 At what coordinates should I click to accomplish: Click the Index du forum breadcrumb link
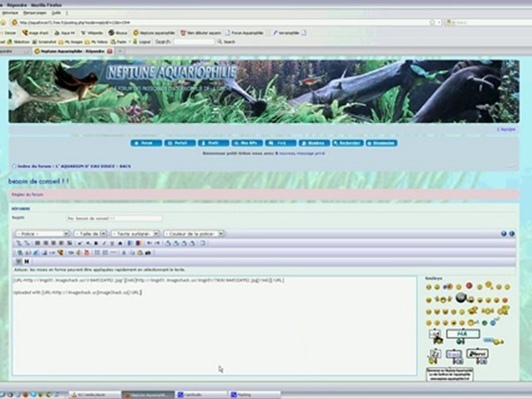tap(34, 166)
